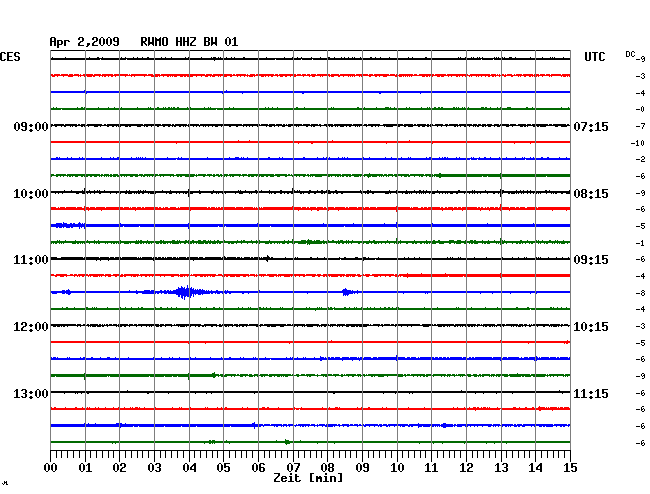Image resolution: width=650 pixels, height=494 pixels.
Task: Click the 11:15 UTC time label
Action: [591, 393]
